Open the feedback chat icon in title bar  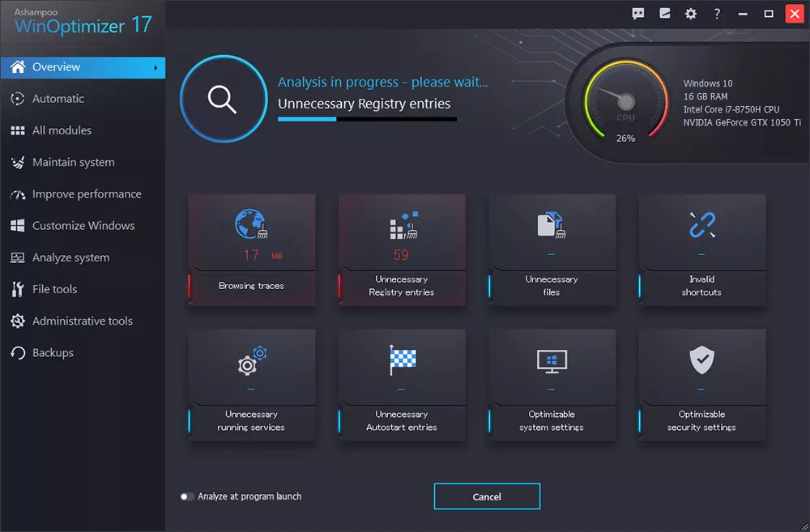click(638, 14)
